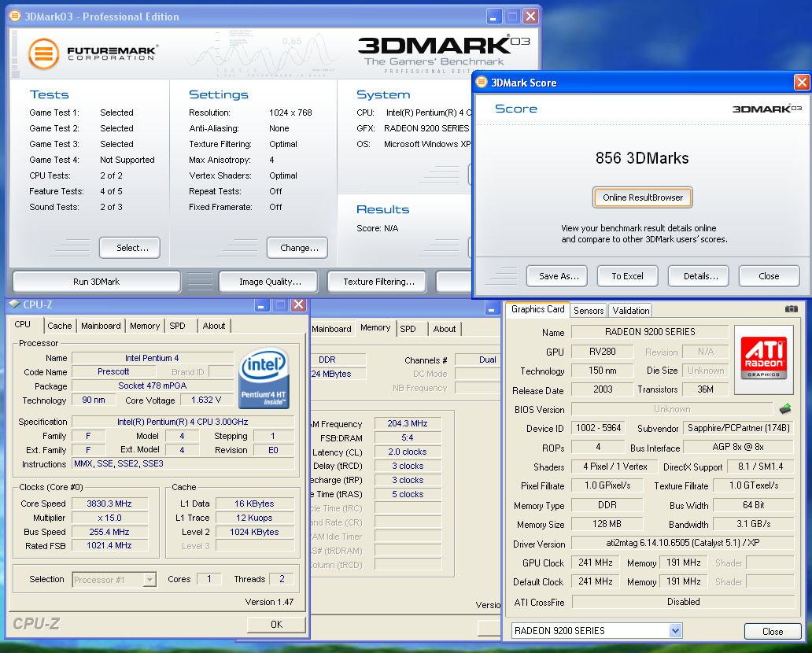Switch to the Cache tab in CPU-Z
The height and width of the screenshot is (653, 812).
[x=60, y=326]
